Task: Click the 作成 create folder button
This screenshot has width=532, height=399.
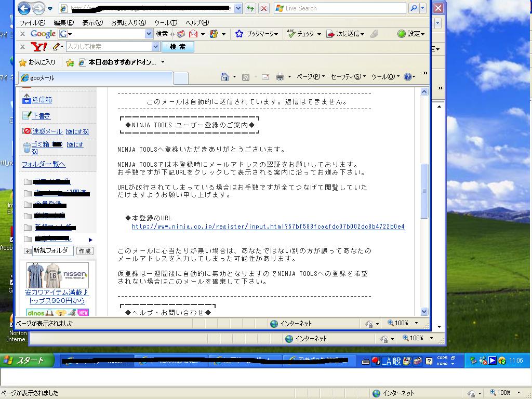Action: pyautogui.click(x=85, y=251)
